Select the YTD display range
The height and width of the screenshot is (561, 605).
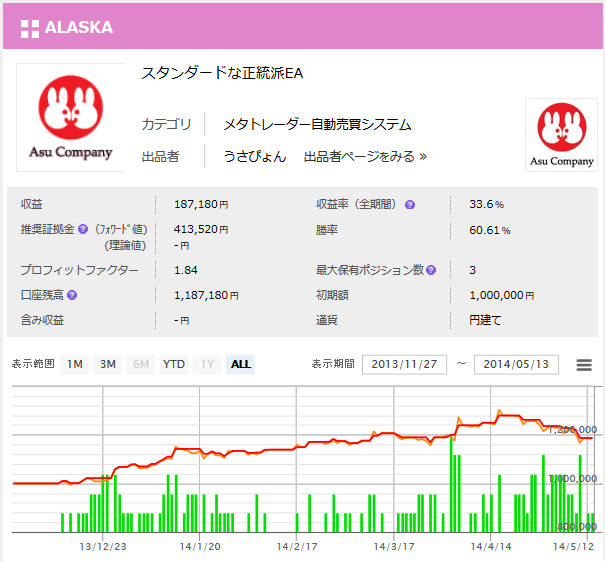tap(174, 364)
